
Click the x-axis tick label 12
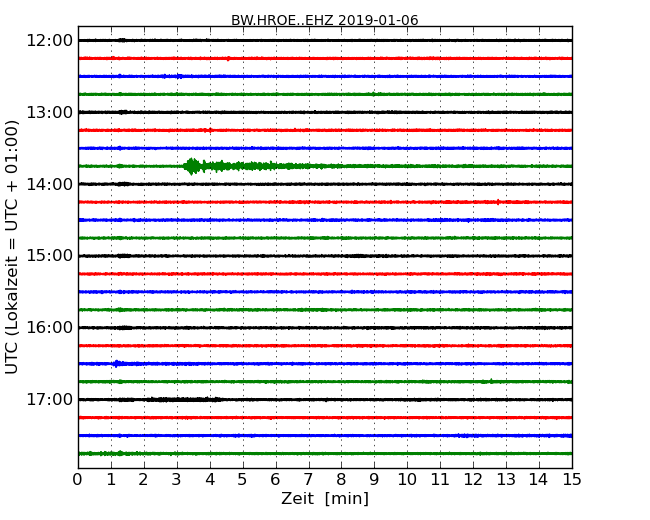[x=473, y=480]
